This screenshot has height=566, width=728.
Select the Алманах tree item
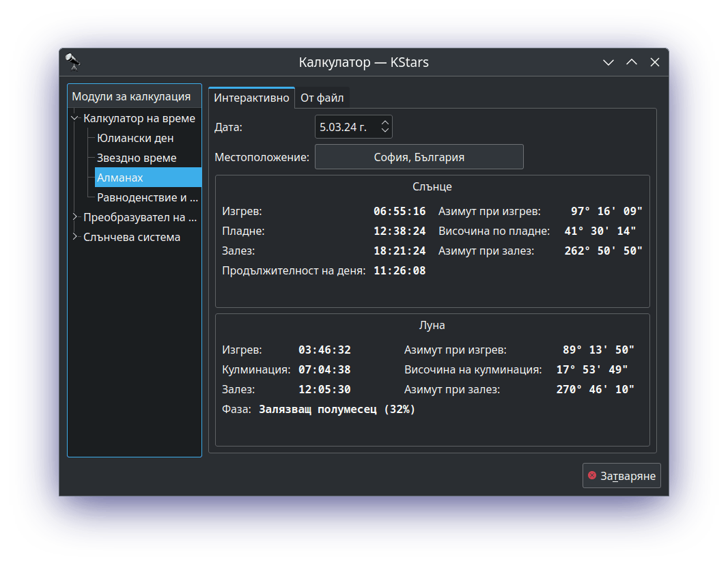tap(120, 178)
